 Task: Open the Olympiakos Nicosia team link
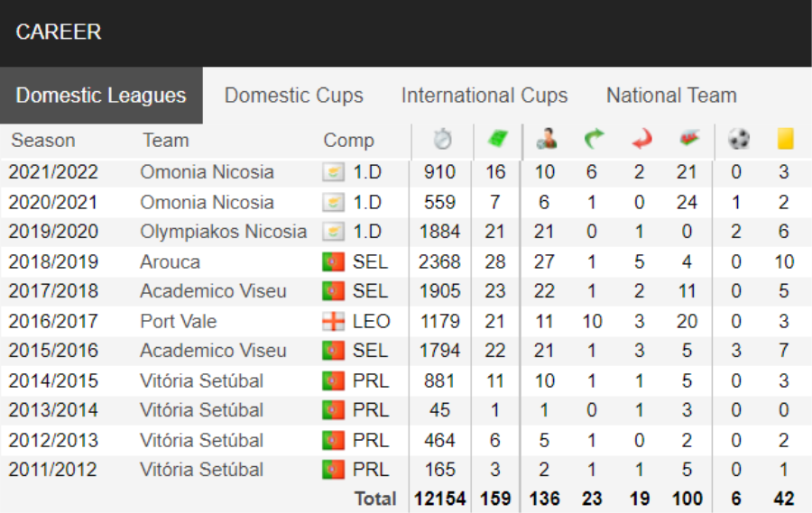point(223,232)
